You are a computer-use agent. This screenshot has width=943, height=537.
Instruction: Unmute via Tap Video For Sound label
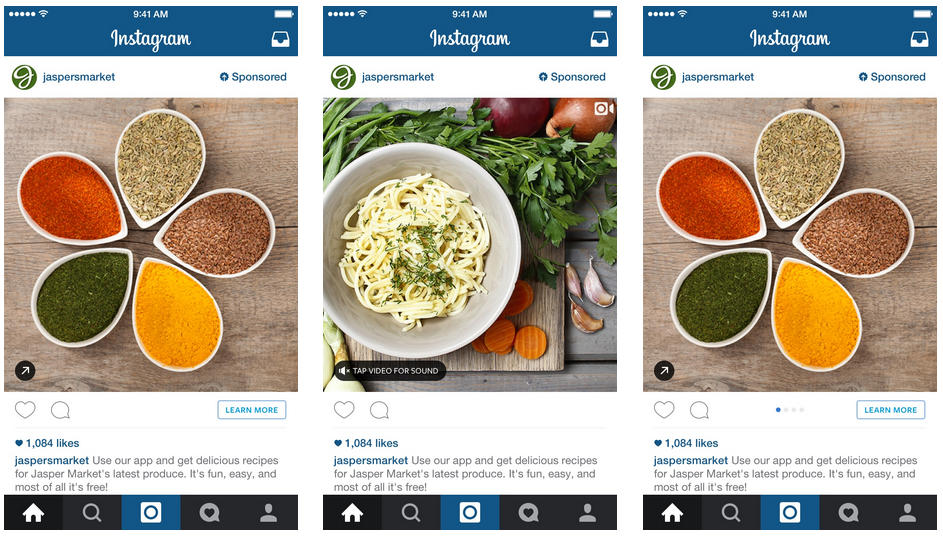[390, 371]
